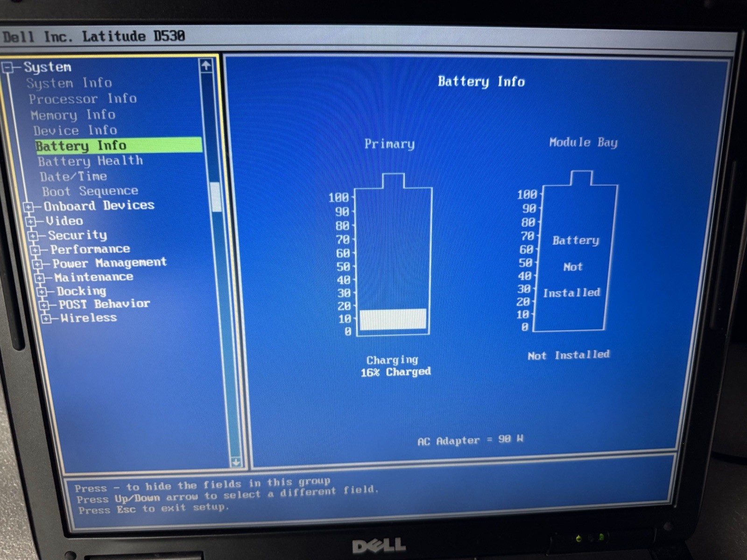Click the Charging status text

[392, 360]
